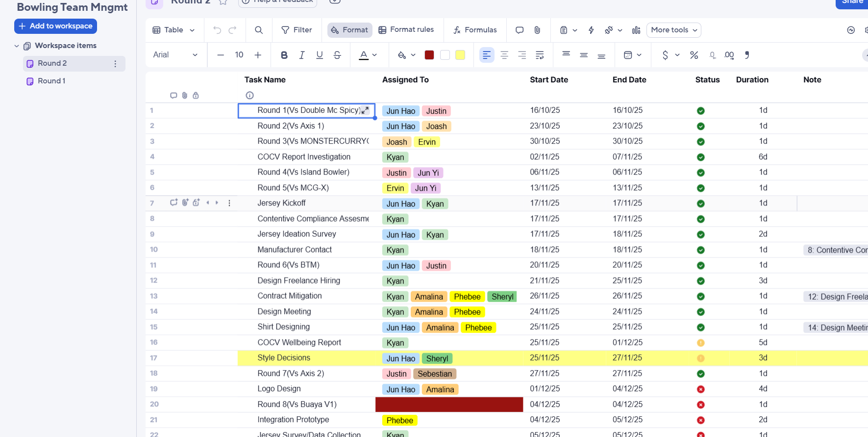Image resolution: width=868 pixels, height=437 pixels.
Task: Click the wrap text icon
Action: pyautogui.click(x=540, y=55)
